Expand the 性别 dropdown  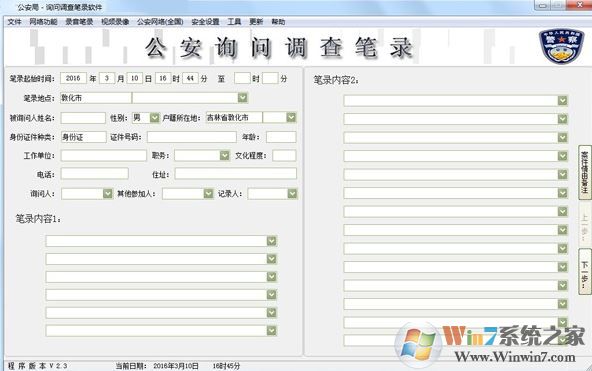click(154, 118)
